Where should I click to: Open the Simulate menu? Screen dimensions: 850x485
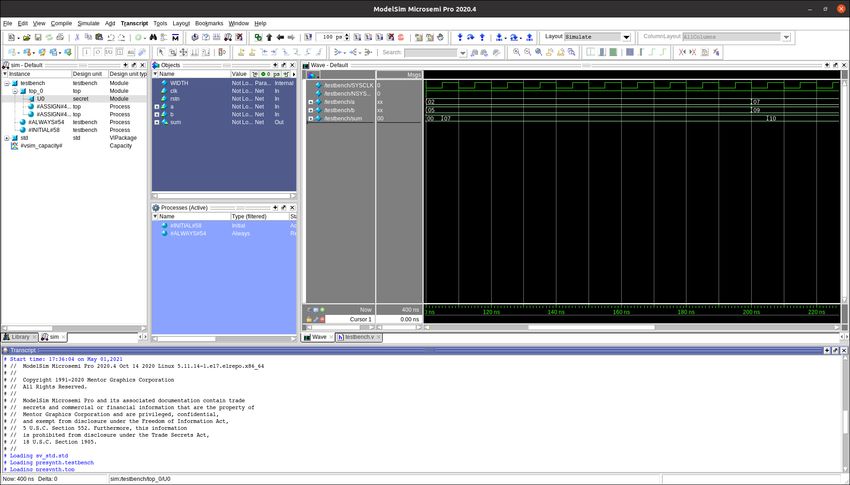click(x=88, y=23)
